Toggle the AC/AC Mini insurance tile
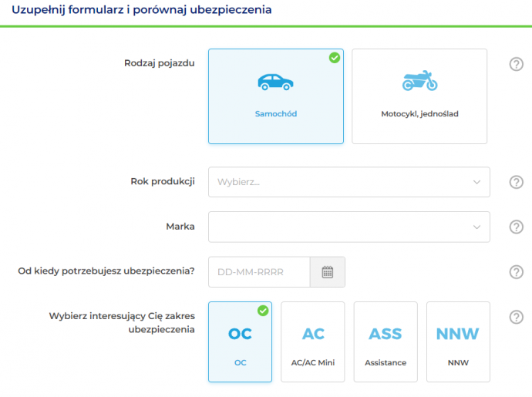532x397 pixels. pyautogui.click(x=313, y=341)
